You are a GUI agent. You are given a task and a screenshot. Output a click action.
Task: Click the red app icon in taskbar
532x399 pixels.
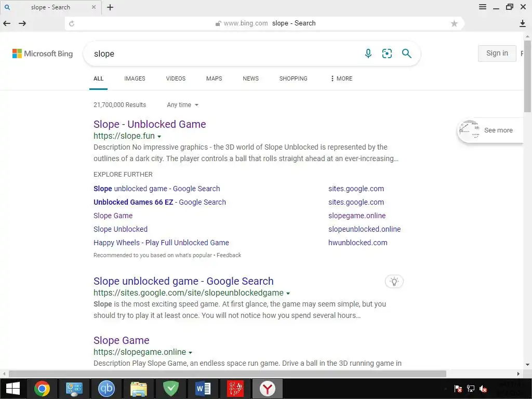235,389
